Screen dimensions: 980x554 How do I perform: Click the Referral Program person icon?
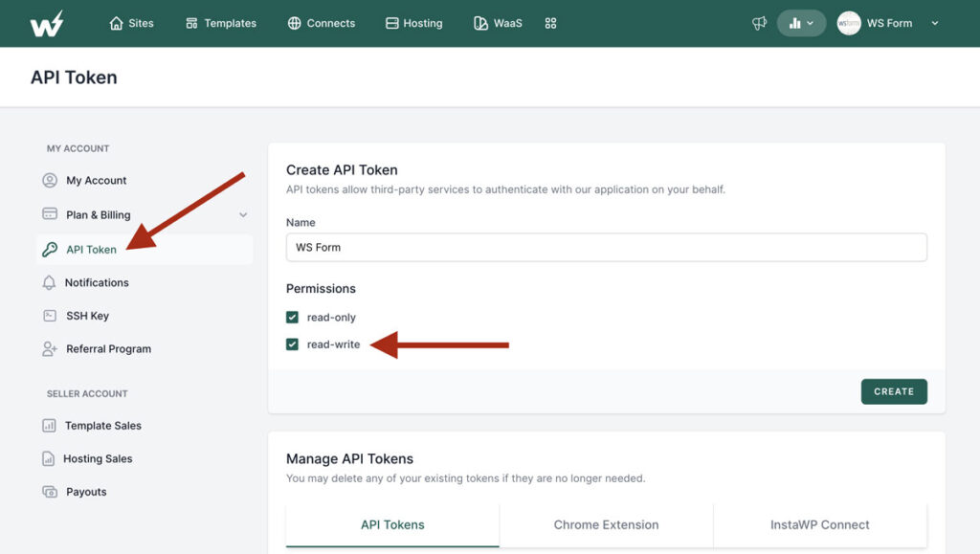pos(50,348)
